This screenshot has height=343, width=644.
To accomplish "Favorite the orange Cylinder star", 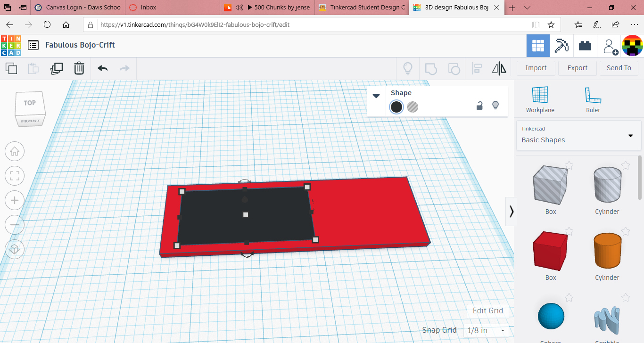I will click(626, 231).
